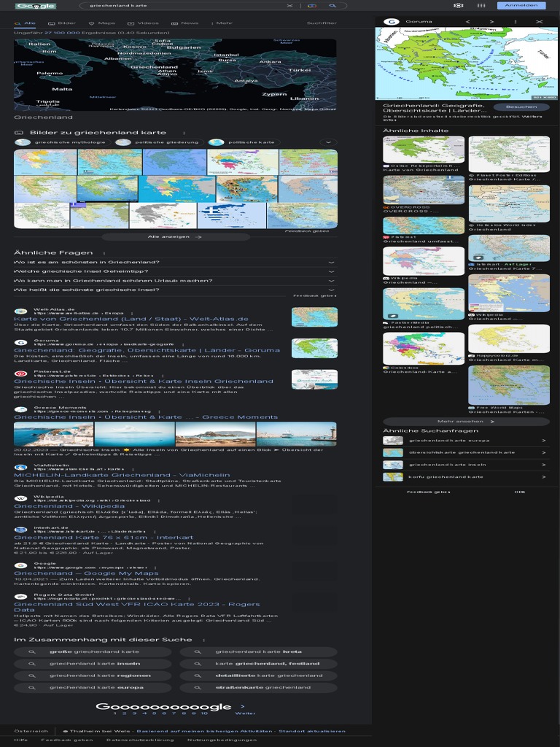Viewport: 560px width, 747px height.
Task: Switch to the Videos tab
Action: pyautogui.click(x=143, y=23)
